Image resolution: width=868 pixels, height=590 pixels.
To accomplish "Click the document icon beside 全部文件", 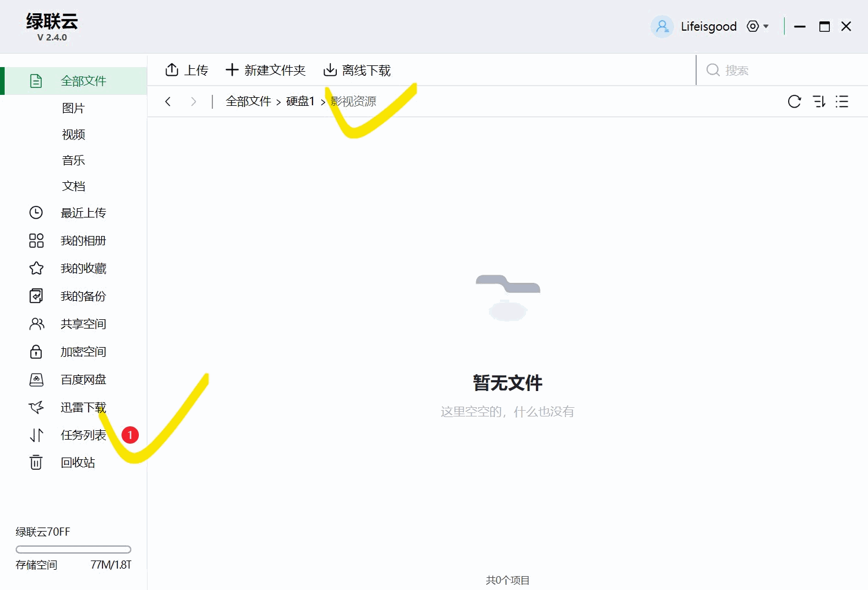I will [36, 81].
